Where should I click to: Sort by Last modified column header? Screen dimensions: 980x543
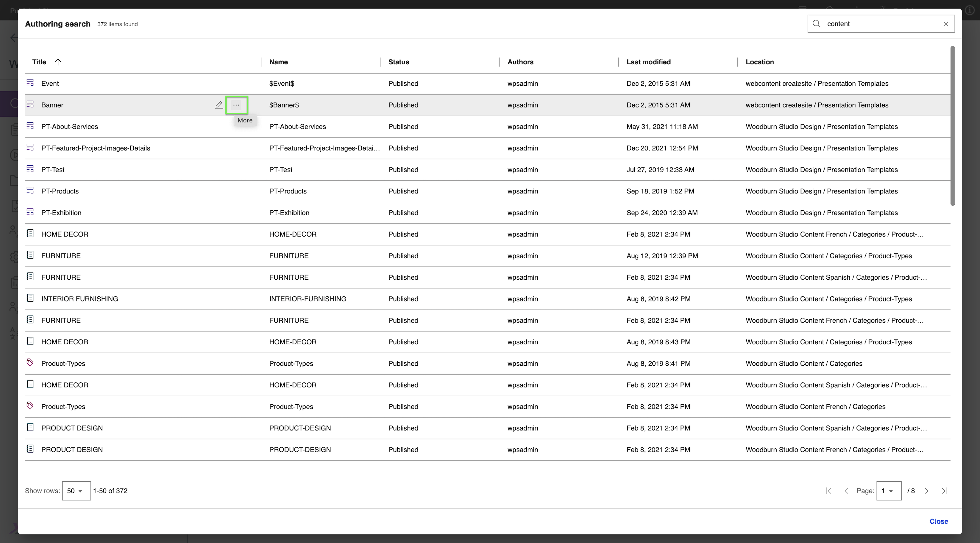point(648,62)
